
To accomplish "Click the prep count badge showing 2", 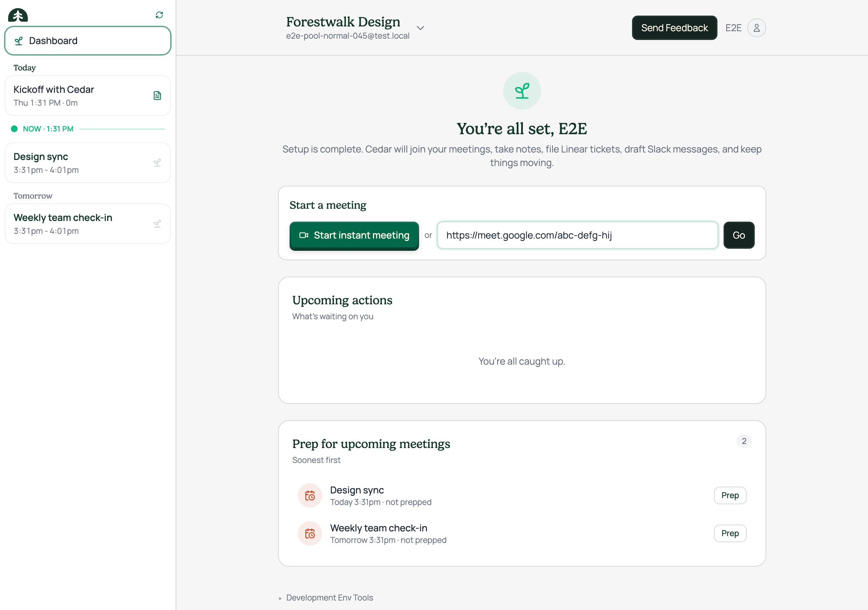I will pyautogui.click(x=744, y=441).
